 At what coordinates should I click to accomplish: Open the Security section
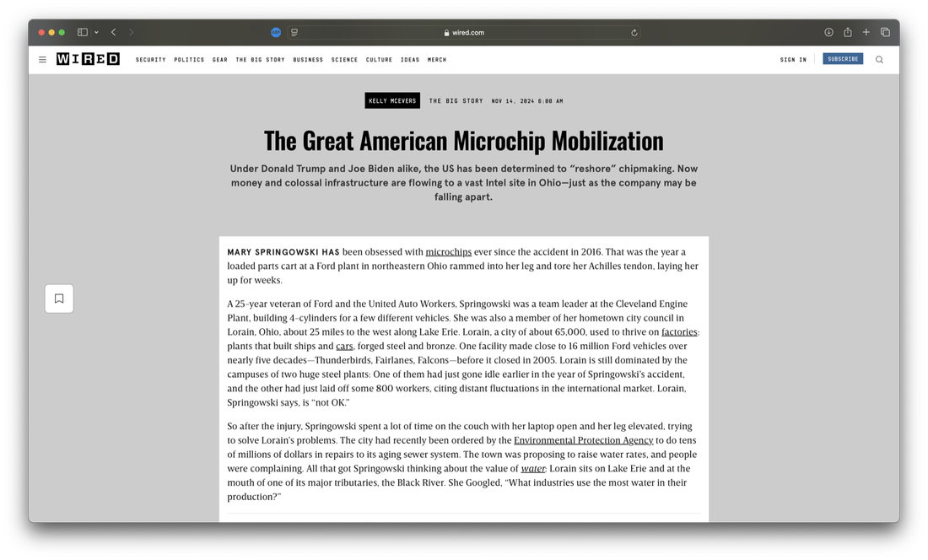click(x=151, y=60)
